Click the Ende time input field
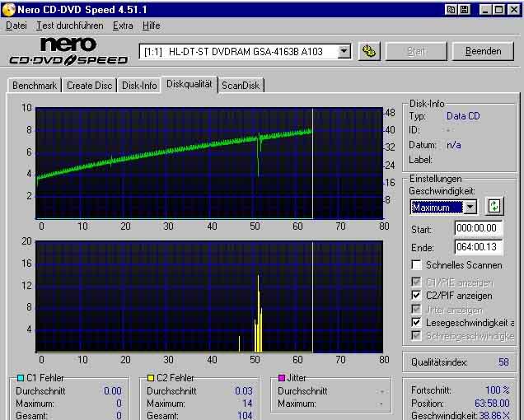The width and height of the screenshot is (524, 420). click(478, 246)
